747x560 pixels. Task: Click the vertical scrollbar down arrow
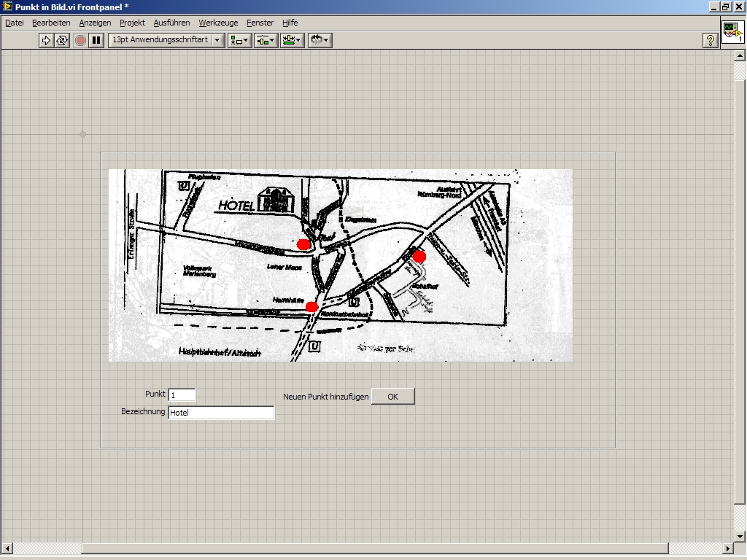(x=740, y=536)
